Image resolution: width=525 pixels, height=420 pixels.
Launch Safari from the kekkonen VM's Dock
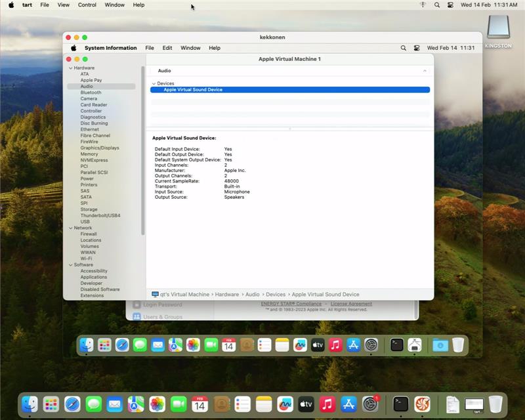pos(122,345)
